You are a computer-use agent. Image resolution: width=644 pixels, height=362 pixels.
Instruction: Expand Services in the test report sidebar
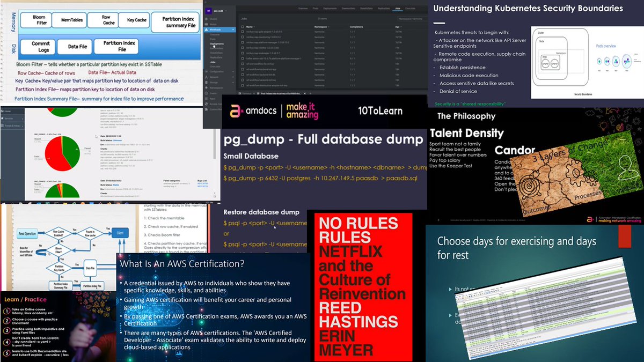[x=12, y=119]
